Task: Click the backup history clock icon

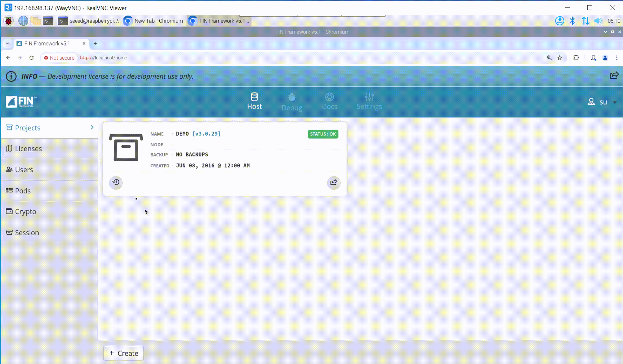Action: tap(116, 182)
